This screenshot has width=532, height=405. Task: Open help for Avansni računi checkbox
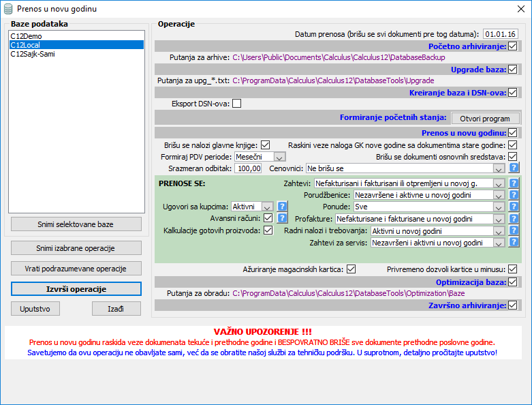click(282, 218)
